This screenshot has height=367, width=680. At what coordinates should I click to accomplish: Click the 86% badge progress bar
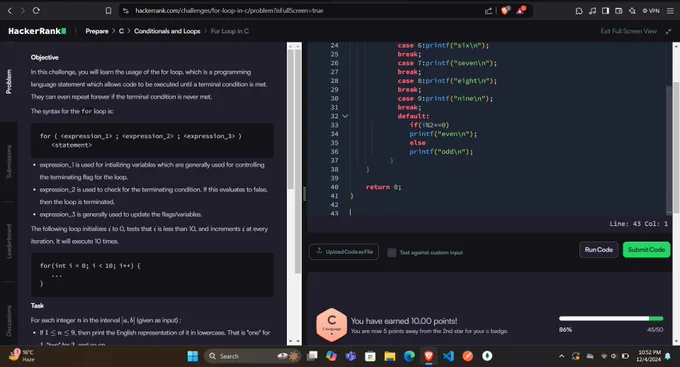click(x=611, y=318)
